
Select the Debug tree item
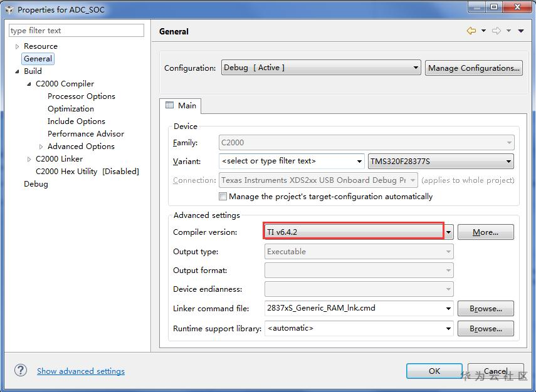point(36,184)
